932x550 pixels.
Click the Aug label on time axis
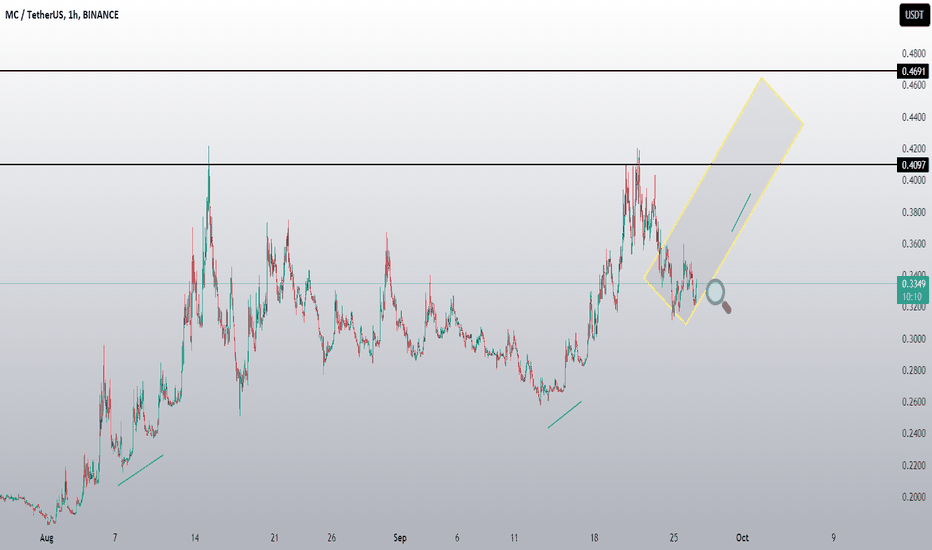tap(46, 538)
